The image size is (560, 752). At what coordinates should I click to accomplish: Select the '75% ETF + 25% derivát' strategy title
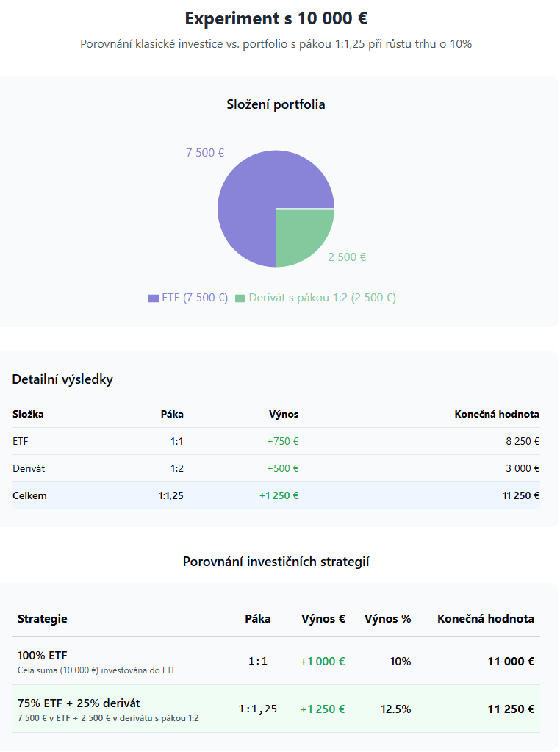coord(79,703)
